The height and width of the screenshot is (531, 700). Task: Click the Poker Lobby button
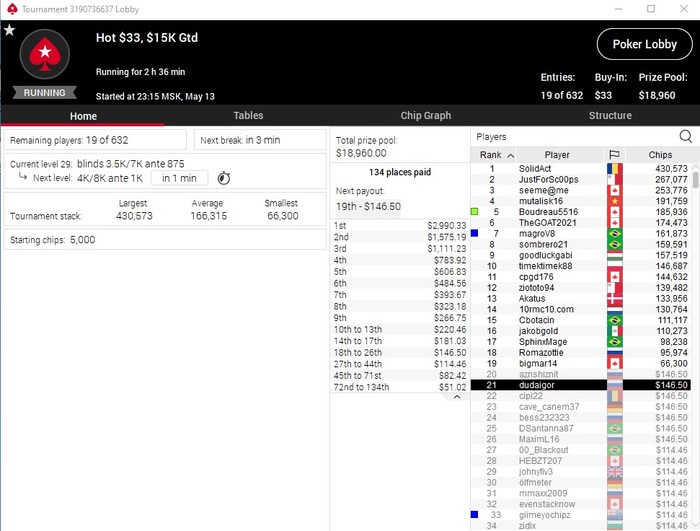pyautogui.click(x=645, y=44)
